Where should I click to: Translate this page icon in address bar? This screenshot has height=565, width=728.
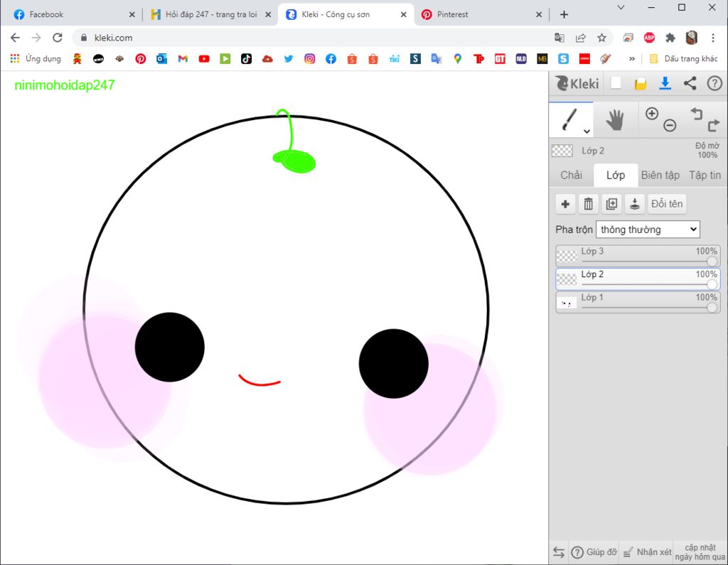560,38
